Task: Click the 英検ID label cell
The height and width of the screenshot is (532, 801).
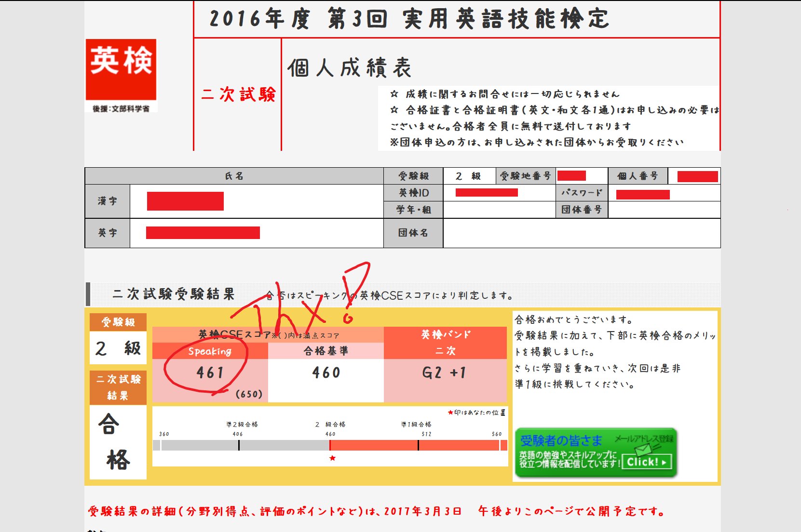Action: coord(414,193)
